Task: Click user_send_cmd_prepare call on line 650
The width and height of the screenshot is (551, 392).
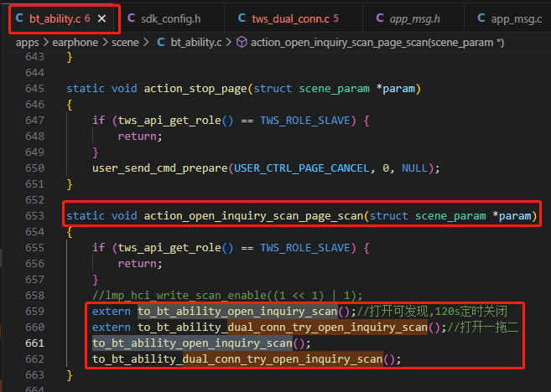Action: [x=160, y=168]
